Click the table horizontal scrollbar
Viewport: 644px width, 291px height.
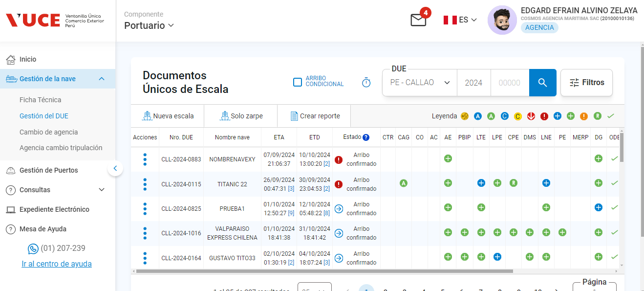pyautogui.click(x=324, y=271)
